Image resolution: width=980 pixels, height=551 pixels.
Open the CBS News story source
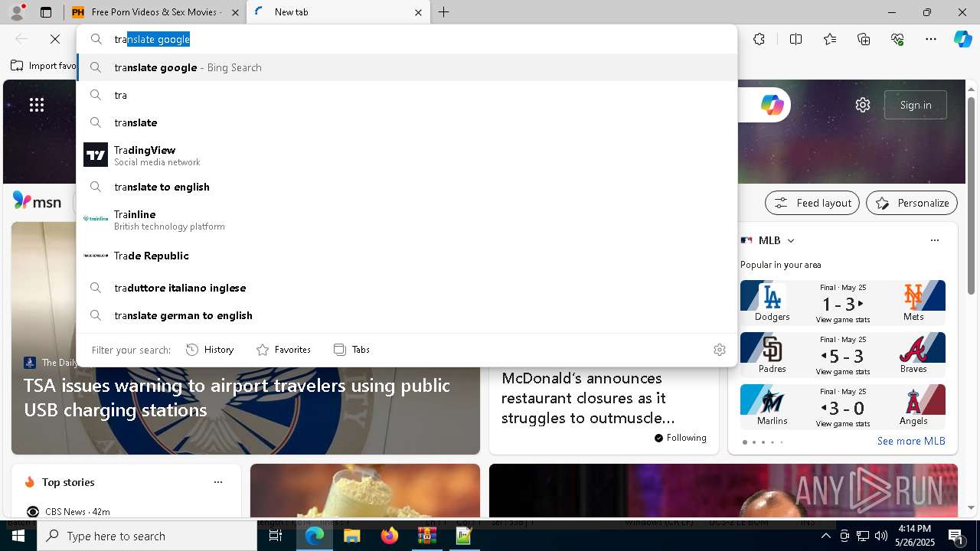pyautogui.click(x=68, y=511)
